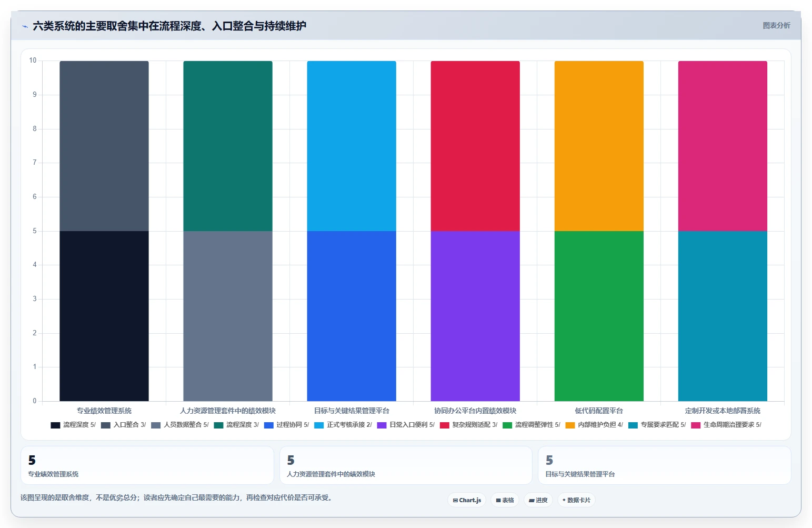Click the y-axis tick label 0

[35, 401]
